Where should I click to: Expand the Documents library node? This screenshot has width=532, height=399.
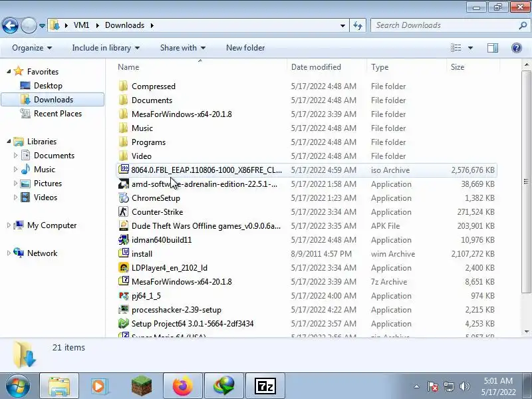tap(15, 156)
